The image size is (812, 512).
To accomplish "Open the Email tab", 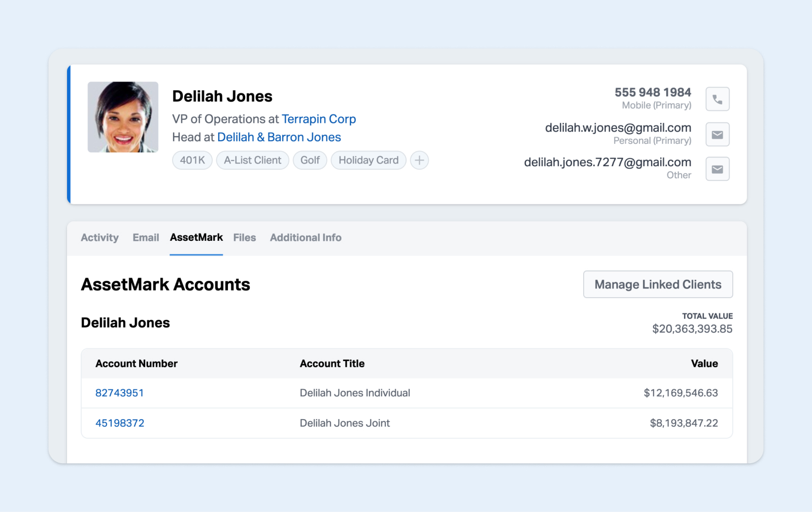I will (x=146, y=238).
